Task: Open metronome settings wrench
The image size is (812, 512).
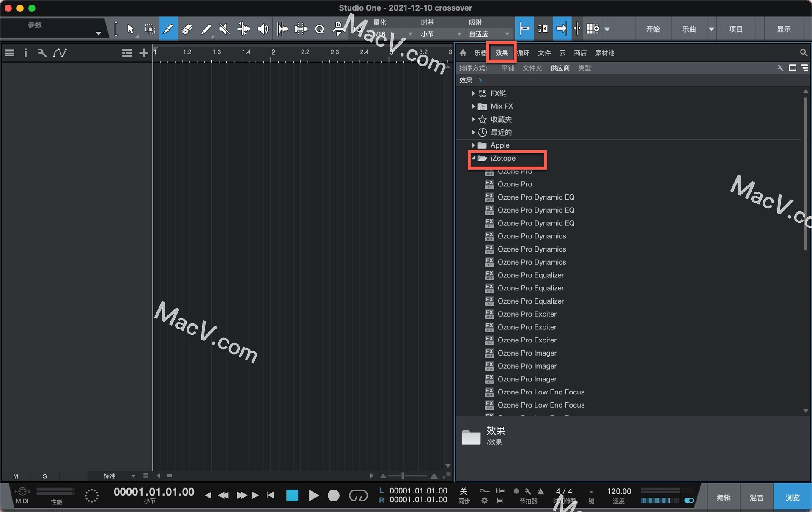Action: coord(528,491)
